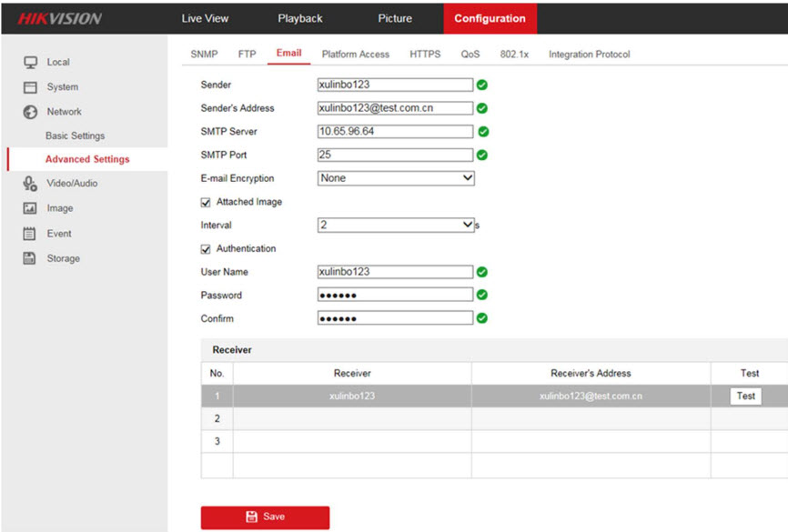Click the Local monitor icon in sidebar

29,62
